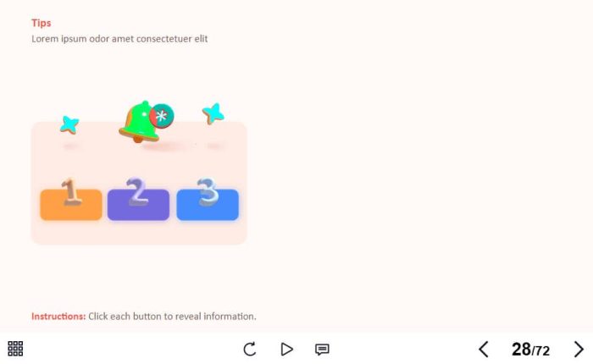Click the 3D numeral 3 figure

click(208, 191)
